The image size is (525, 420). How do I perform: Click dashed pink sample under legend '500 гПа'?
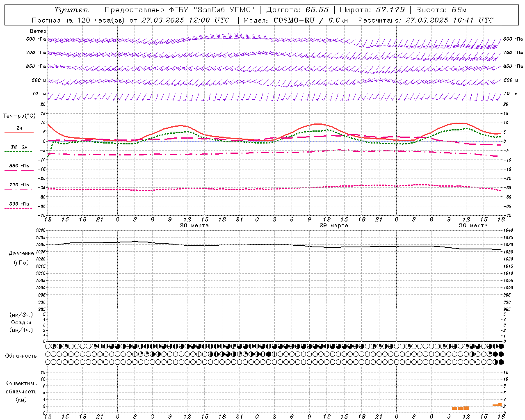coord(18,209)
